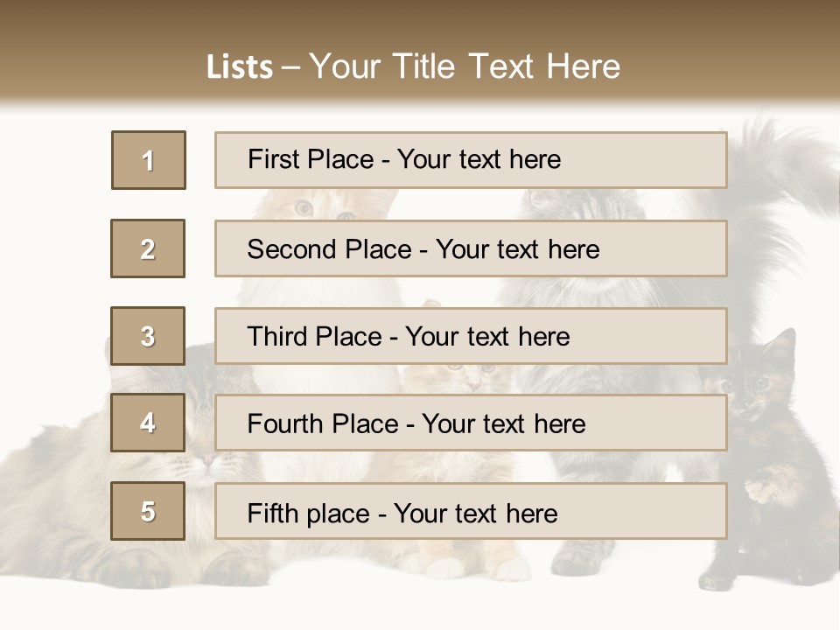Click the number 3 box
The image size is (840, 630).
coord(148,336)
